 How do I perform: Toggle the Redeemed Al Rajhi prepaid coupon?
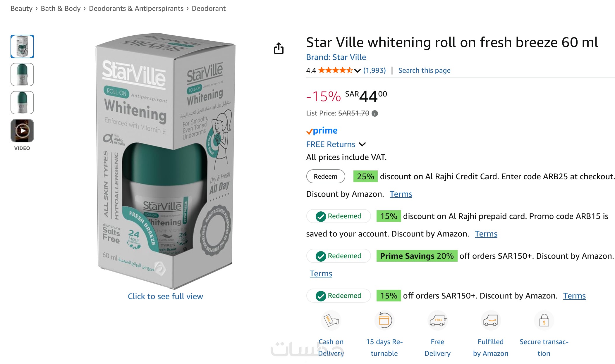tap(339, 216)
